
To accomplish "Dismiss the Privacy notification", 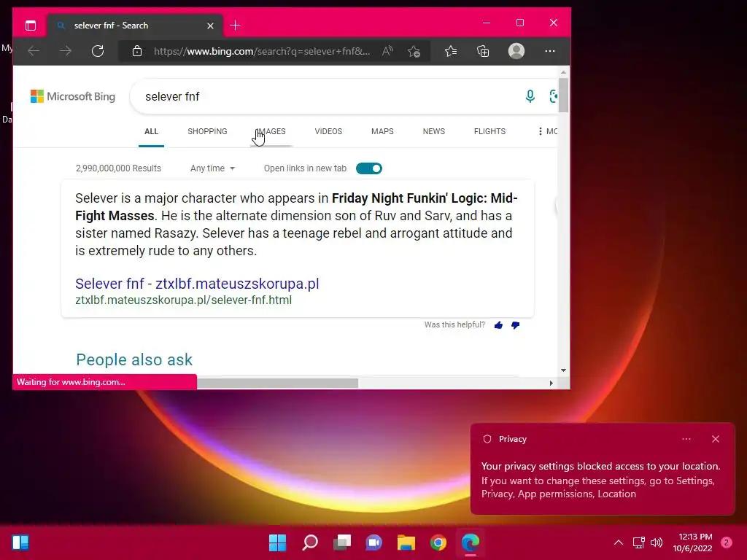I will (x=716, y=439).
